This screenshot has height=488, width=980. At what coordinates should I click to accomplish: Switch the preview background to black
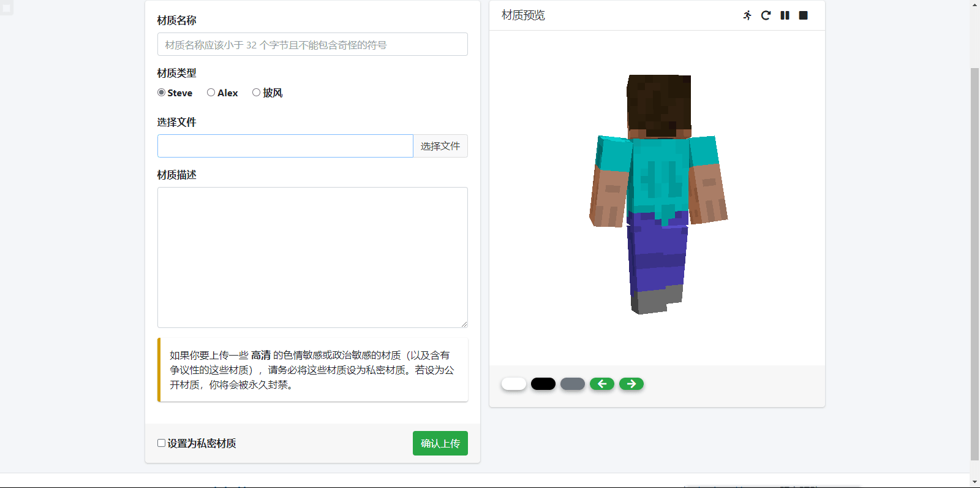click(x=543, y=384)
